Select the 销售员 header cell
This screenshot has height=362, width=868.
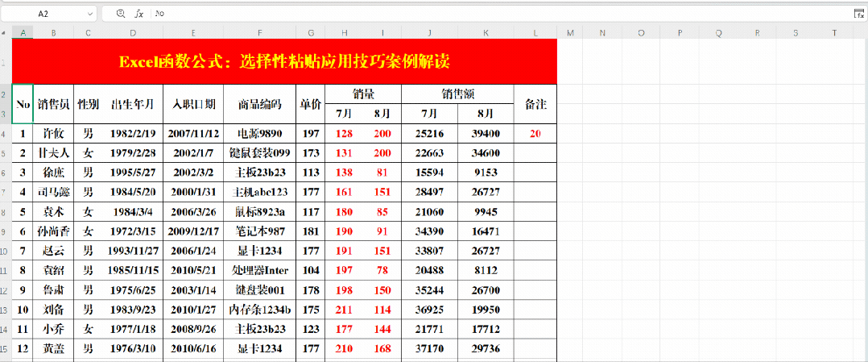pyautogui.click(x=53, y=104)
